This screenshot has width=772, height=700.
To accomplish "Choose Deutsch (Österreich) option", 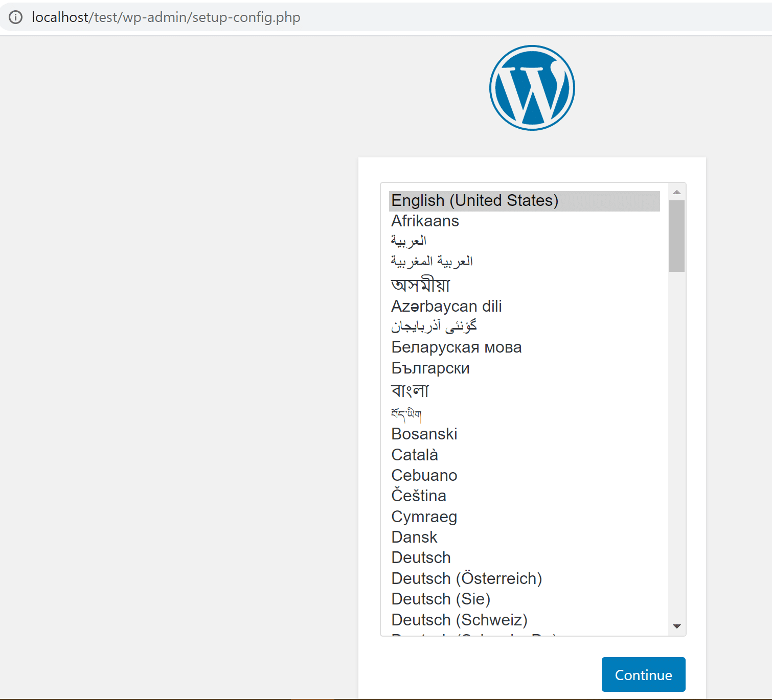I will click(525, 578).
